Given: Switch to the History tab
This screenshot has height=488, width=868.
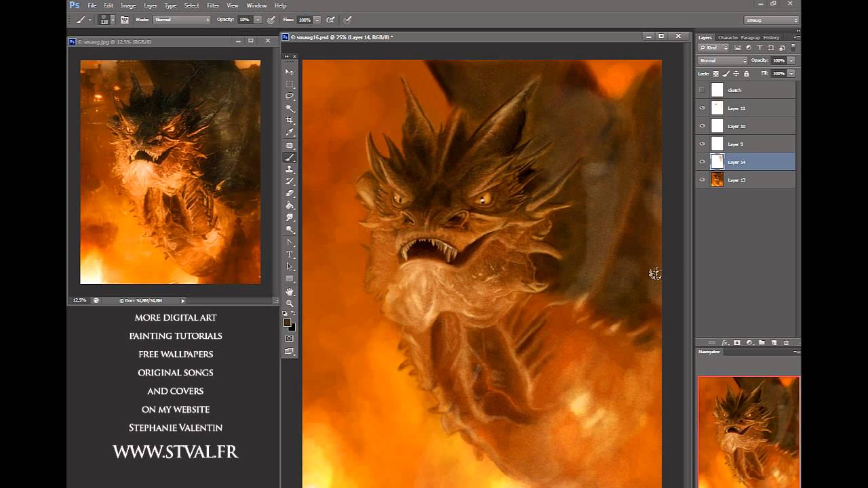Looking at the screenshot, I should pos(771,37).
